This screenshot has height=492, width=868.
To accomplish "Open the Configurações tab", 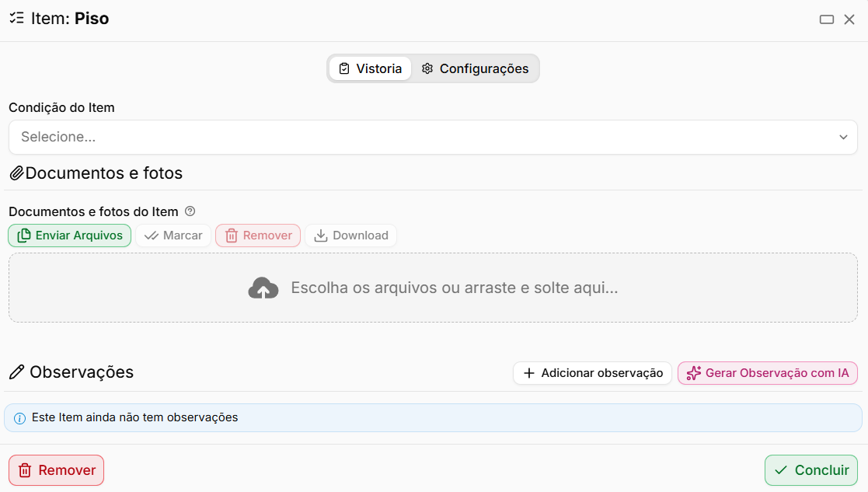I will point(475,68).
